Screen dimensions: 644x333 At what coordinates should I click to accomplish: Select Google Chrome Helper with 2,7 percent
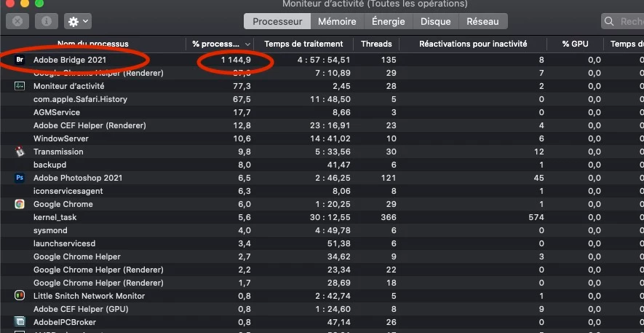click(x=77, y=256)
